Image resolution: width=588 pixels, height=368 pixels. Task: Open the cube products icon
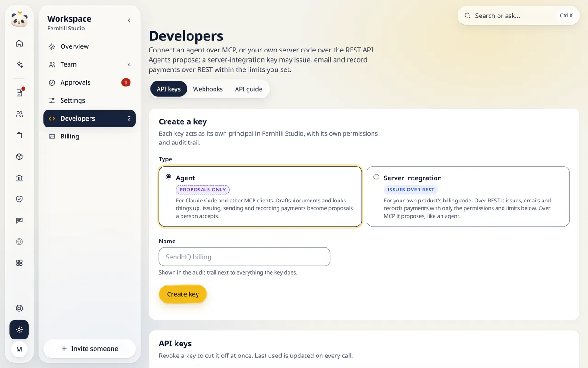tap(19, 157)
